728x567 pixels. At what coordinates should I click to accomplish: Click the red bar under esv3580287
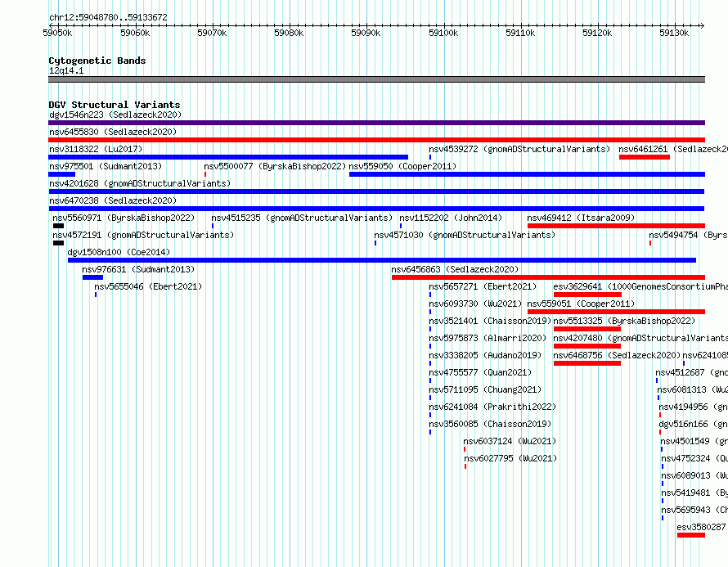(x=691, y=535)
